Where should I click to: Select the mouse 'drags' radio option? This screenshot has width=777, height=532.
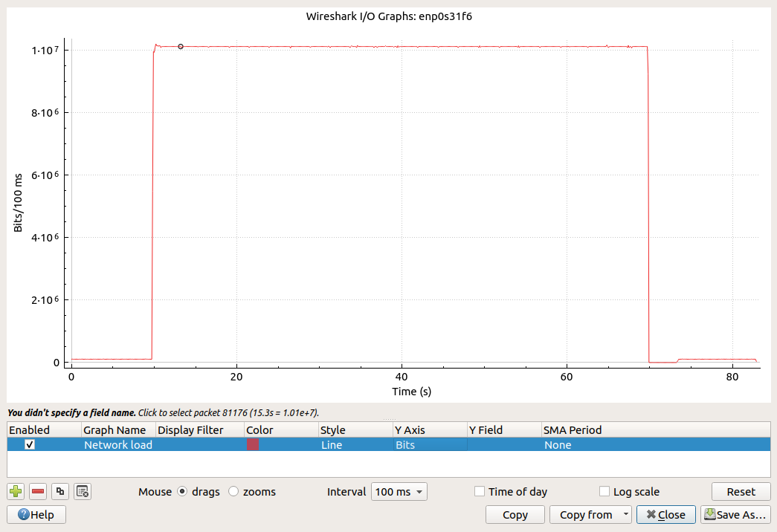coord(182,491)
